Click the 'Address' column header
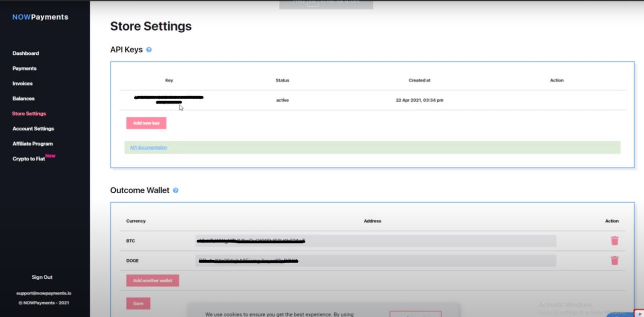The width and height of the screenshot is (644, 317). [373, 221]
